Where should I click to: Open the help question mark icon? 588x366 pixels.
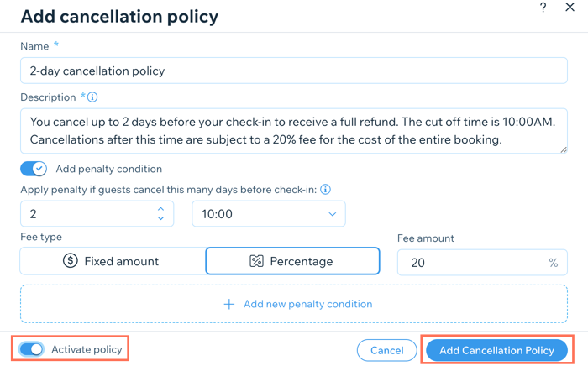pos(543,7)
